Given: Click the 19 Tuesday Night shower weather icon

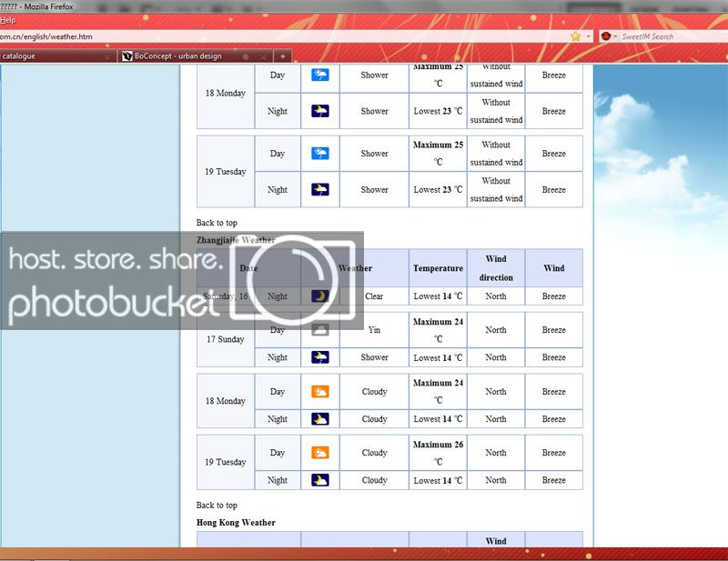Looking at the screenshot, I should 320,189.
